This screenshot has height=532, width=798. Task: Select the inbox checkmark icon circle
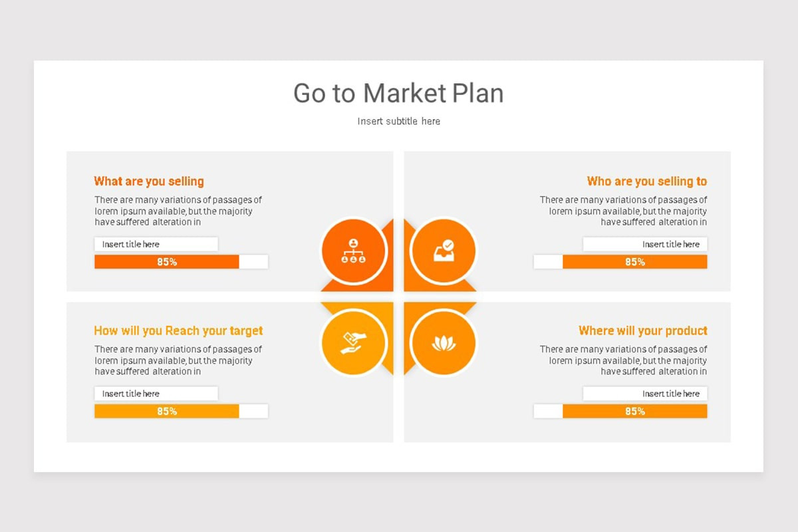tap(444, 251)
